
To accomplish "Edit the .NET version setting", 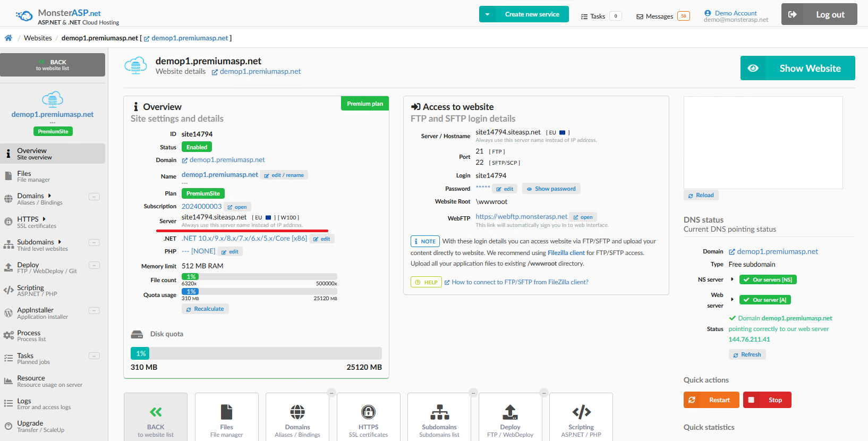I will tap(321, 239).
